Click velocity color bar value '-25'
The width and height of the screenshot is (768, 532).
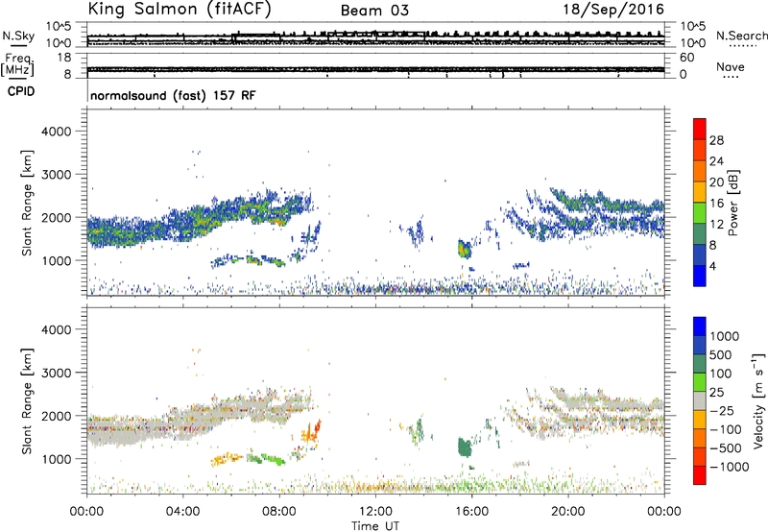point(722,411)
